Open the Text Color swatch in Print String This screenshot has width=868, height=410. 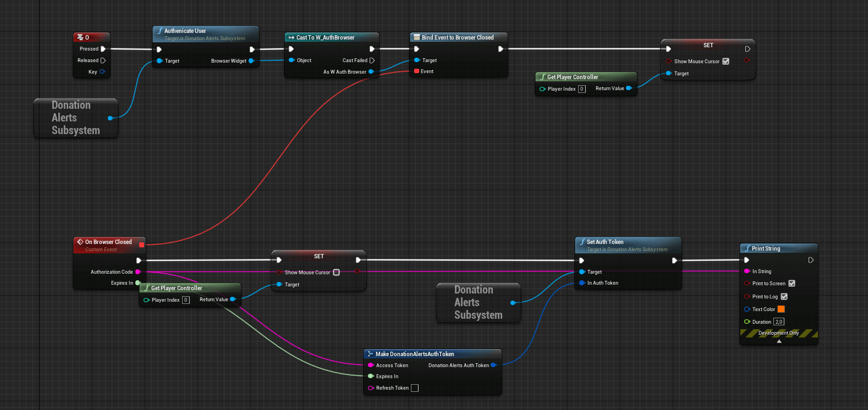pyautogui.click(x=781, y=309)
